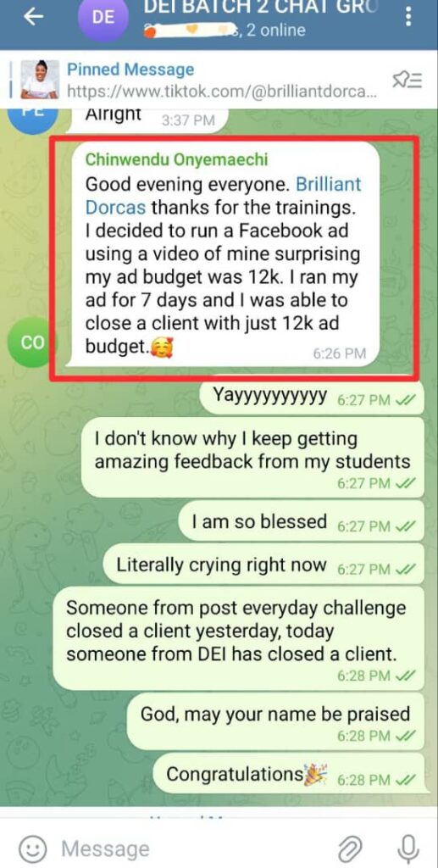Screen dimensions: 438x868
Task: Tap the green CO sender avatar
Action: [x=32, y=342]
